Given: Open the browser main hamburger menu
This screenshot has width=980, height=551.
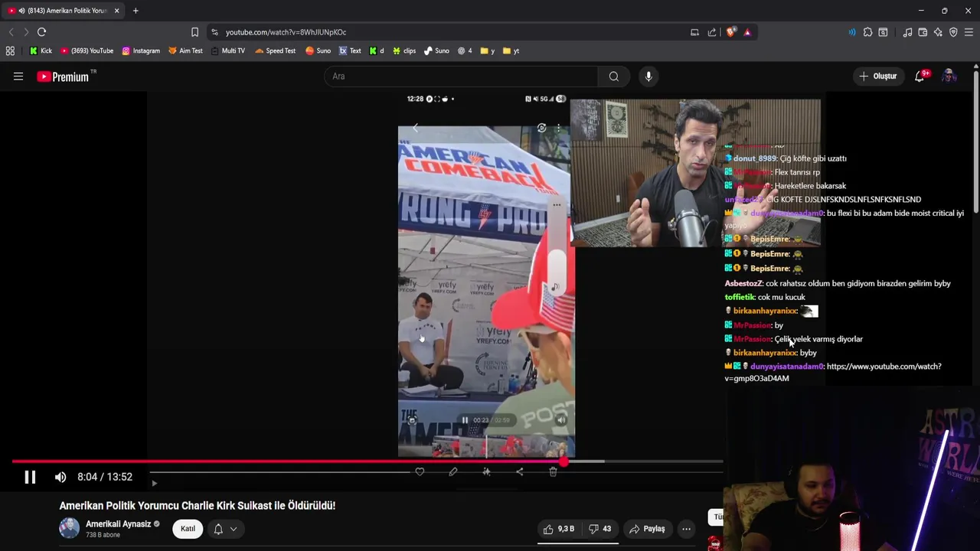Looking at the screenshot, I should click(x=969, y=32).
